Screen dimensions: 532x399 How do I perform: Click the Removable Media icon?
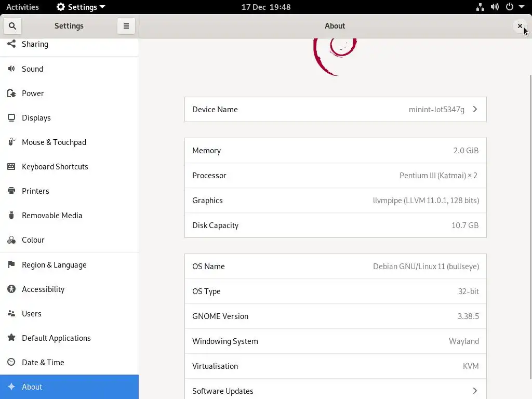[x=11, y=215]
